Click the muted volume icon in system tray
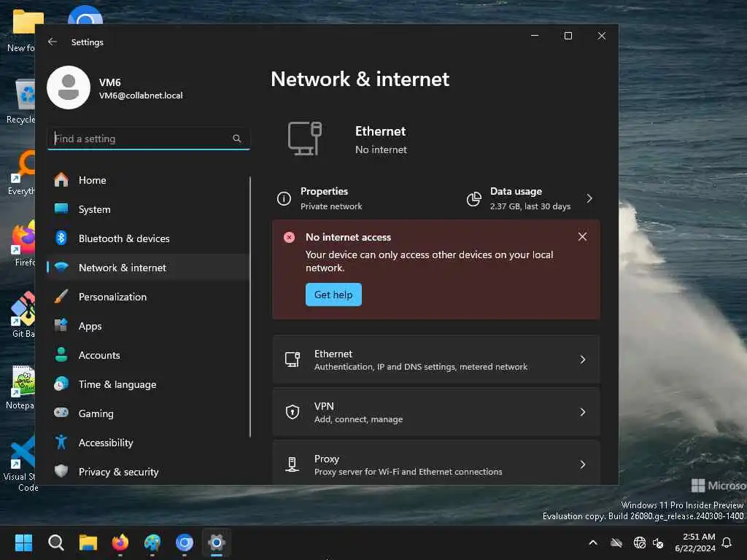Viewport: 747px width, 560px height. [659, 542]
